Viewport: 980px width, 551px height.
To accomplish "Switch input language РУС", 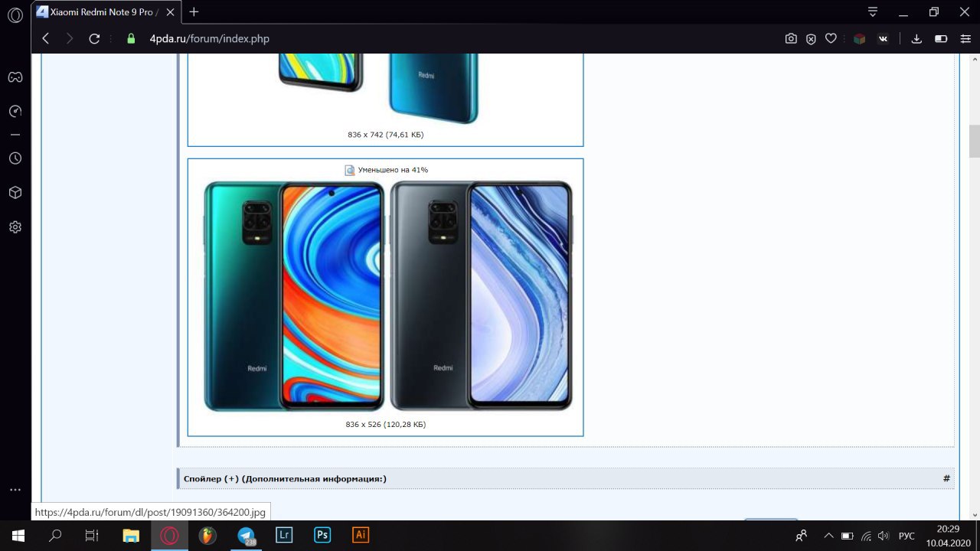I will 906,536.
